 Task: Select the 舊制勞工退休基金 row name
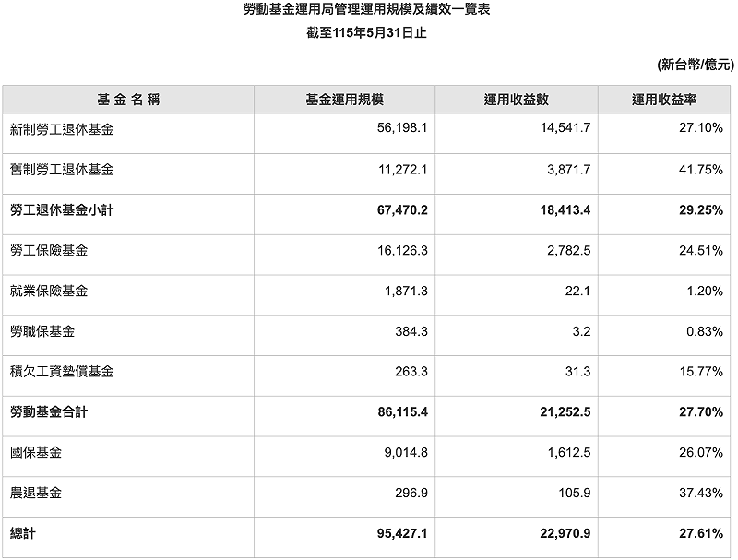click(62, 170)
